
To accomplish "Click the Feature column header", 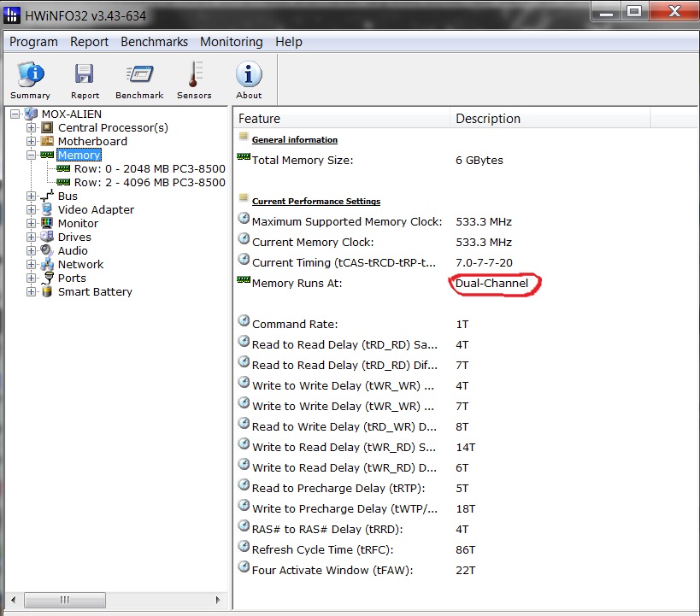I will (x=342, y=119).
